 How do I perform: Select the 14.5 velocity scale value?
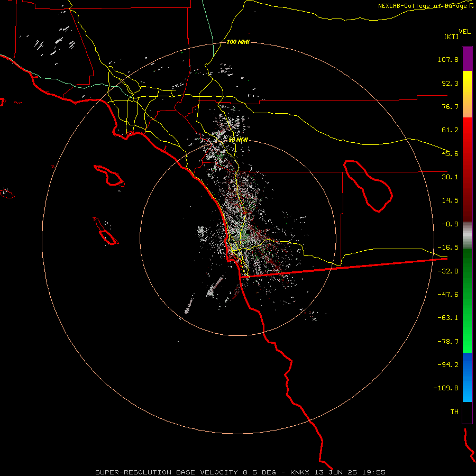pos(450,200)
